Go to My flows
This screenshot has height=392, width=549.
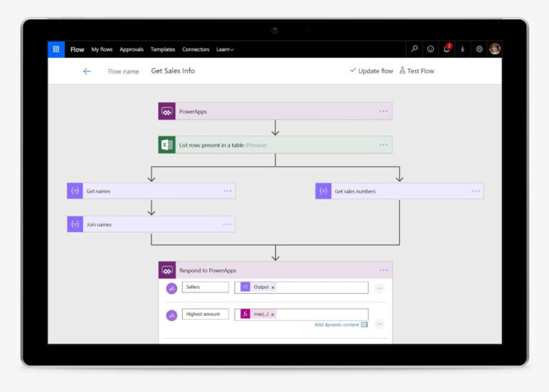tap(102, 49)
